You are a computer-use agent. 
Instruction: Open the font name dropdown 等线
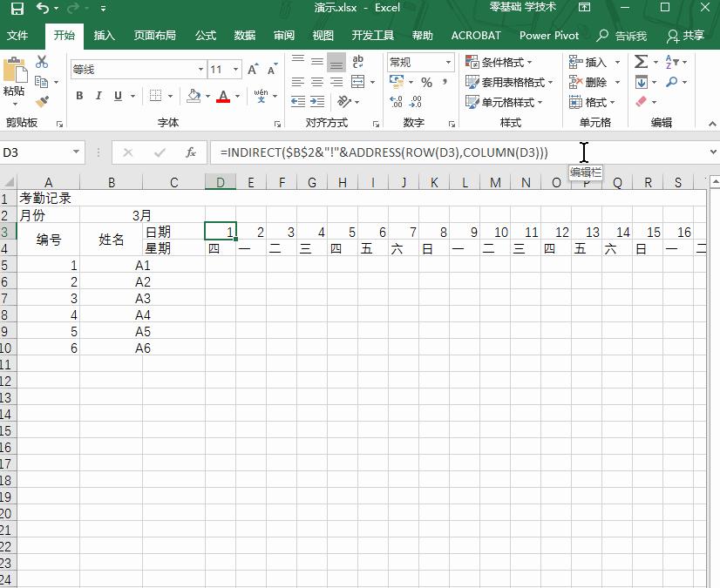point(200,70)
